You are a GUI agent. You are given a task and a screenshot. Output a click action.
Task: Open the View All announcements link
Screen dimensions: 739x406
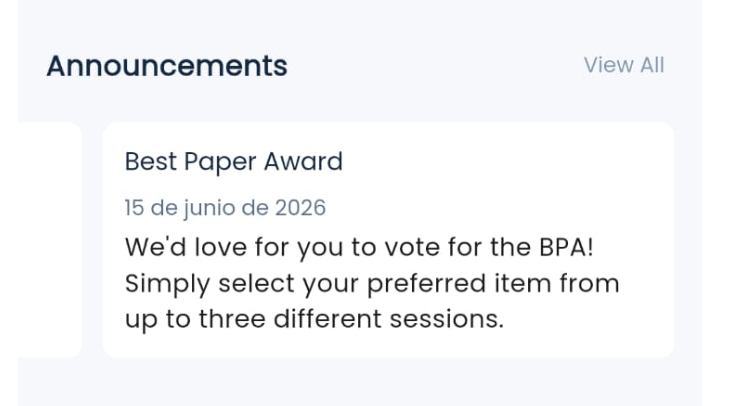click(x=624, y=65)
